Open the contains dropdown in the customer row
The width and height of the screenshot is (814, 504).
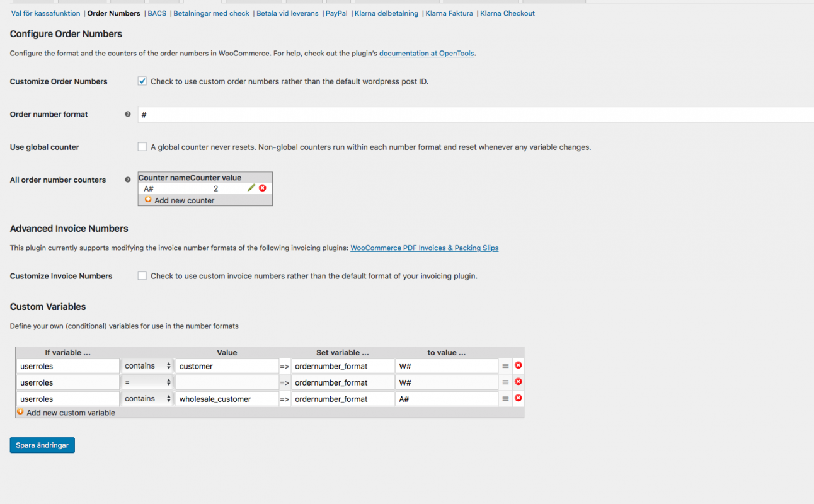click(147, 366)
